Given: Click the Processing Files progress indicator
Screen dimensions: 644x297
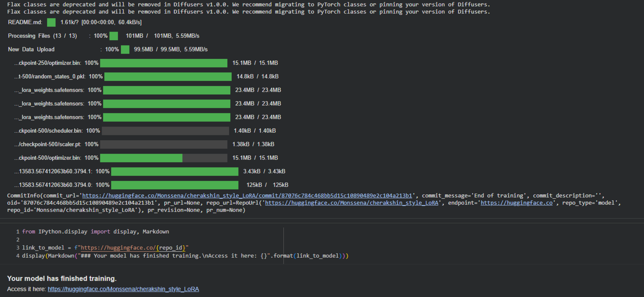Looking at the screenshot, I should point(114,36).
